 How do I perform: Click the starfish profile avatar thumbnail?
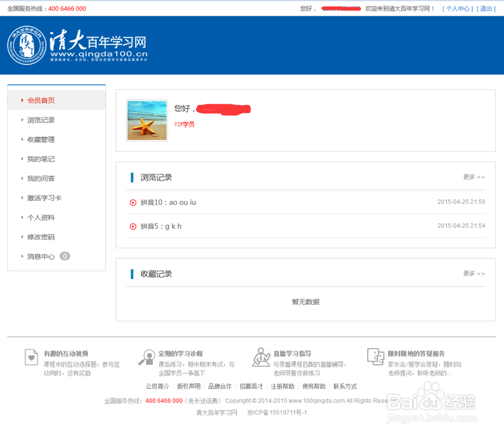coord(147,120)
